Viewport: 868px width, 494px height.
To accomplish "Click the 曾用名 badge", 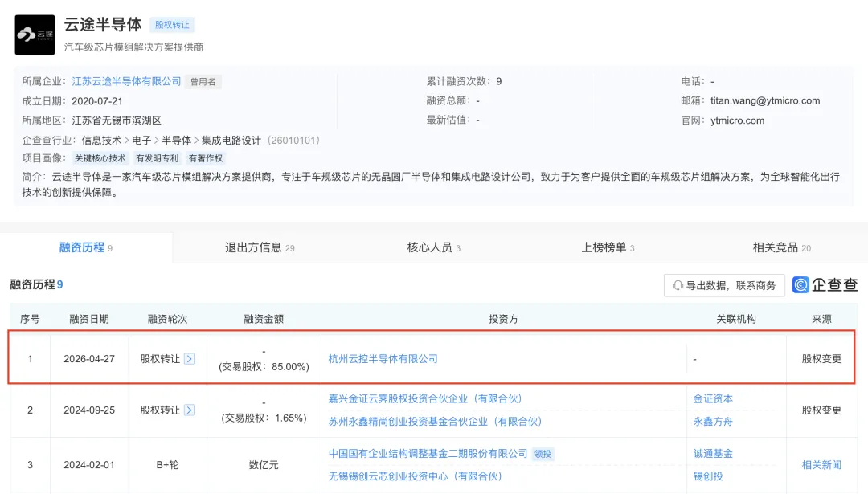I will point(203,82).
